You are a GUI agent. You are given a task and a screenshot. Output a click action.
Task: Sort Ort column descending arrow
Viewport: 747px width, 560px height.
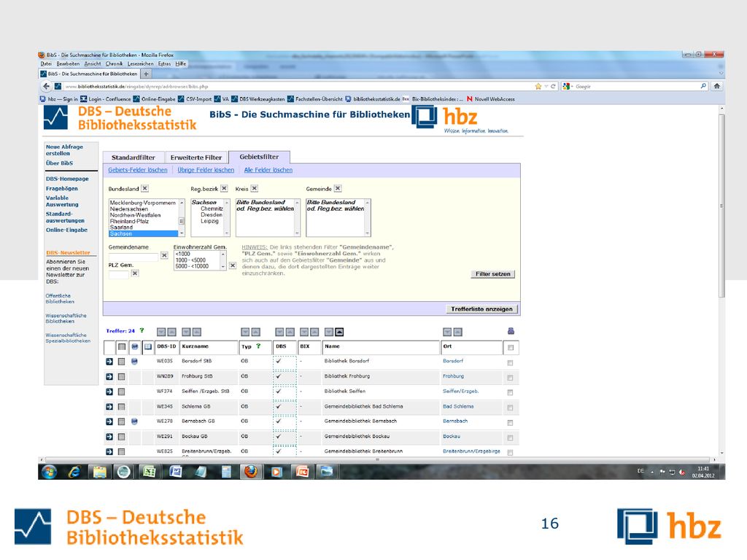[x=447, y=332]
